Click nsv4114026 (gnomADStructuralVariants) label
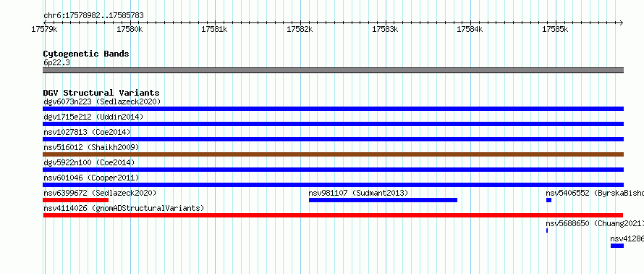The image size is (644, 274). (x=124, y=208)
